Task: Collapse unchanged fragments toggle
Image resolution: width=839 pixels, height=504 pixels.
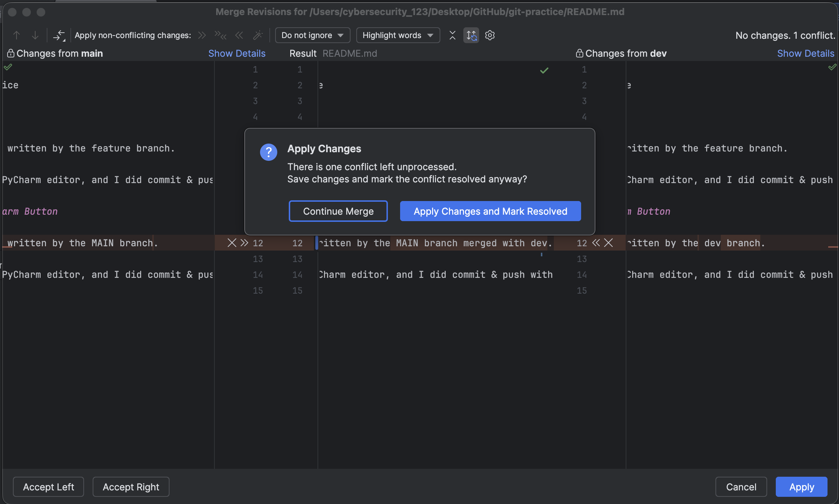Action: (x=453, y=35)
